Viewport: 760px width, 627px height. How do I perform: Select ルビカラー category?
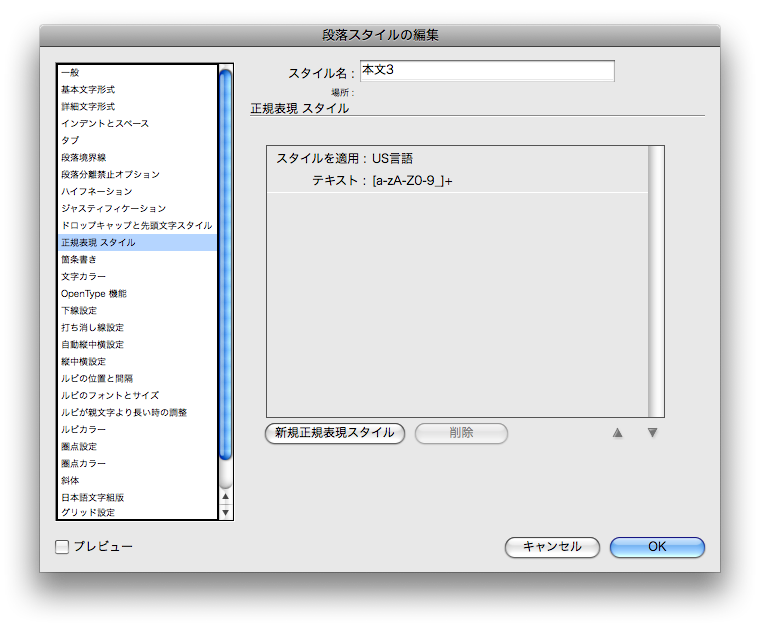138,429
